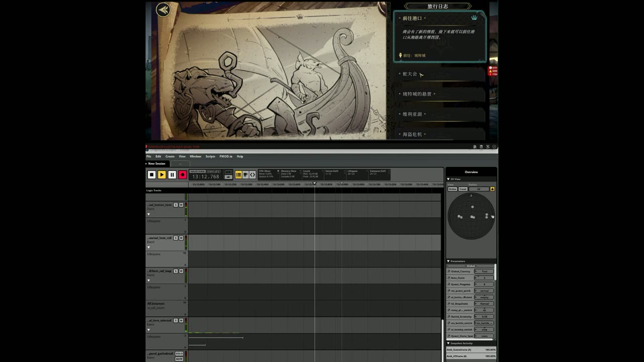Collapse the ...nal_button_item track

coord(148,214)
